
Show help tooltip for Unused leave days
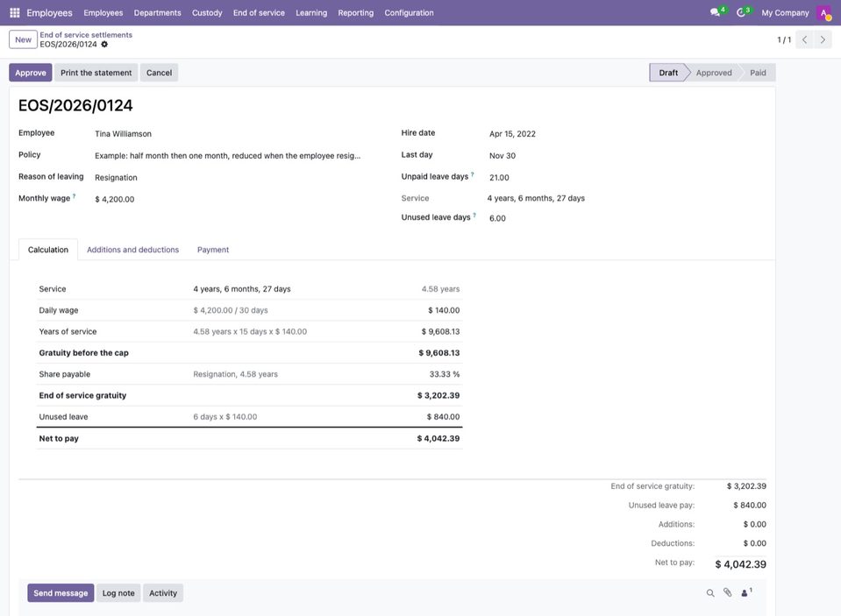(474, 215)
